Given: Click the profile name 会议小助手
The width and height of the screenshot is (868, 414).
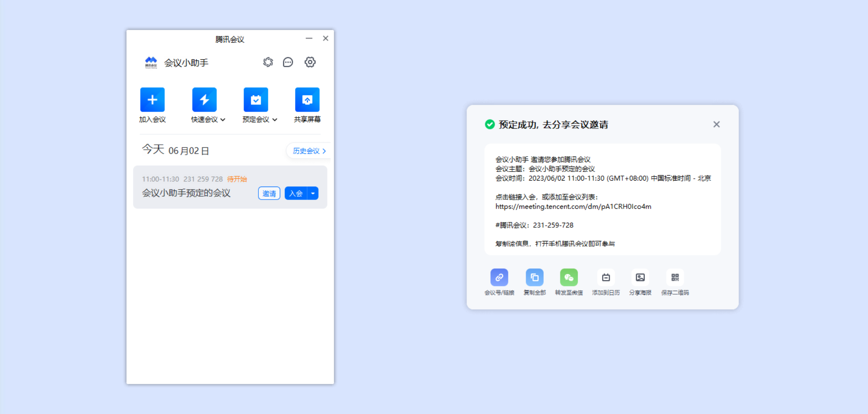Looking at the screenshot, I should (x=186, y=63).
